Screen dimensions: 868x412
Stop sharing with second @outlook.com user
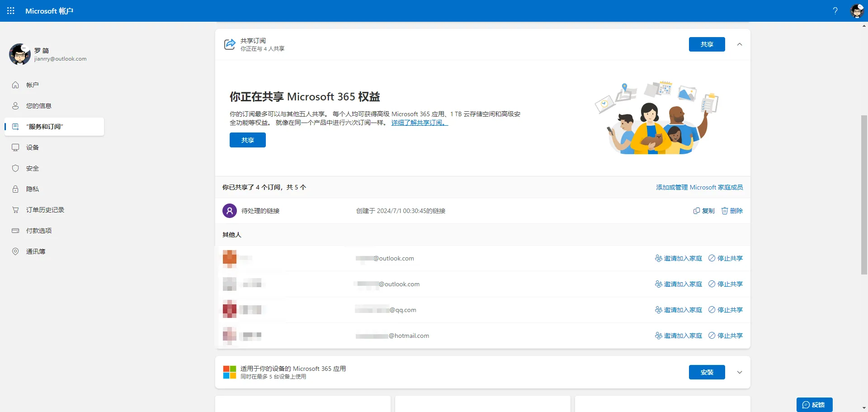726,284
